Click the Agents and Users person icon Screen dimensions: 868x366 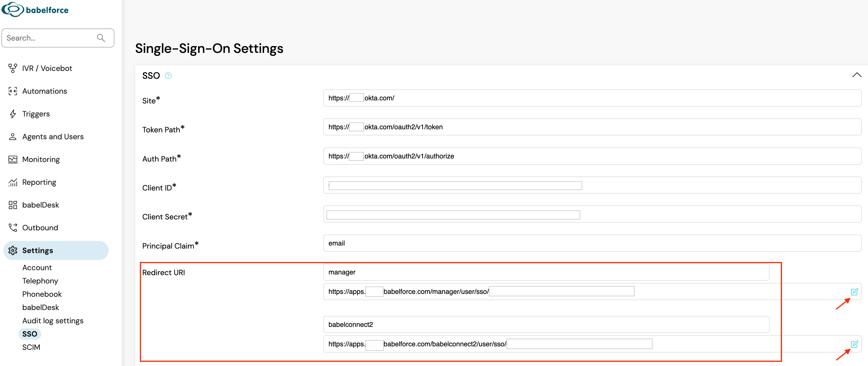(13, 136)
